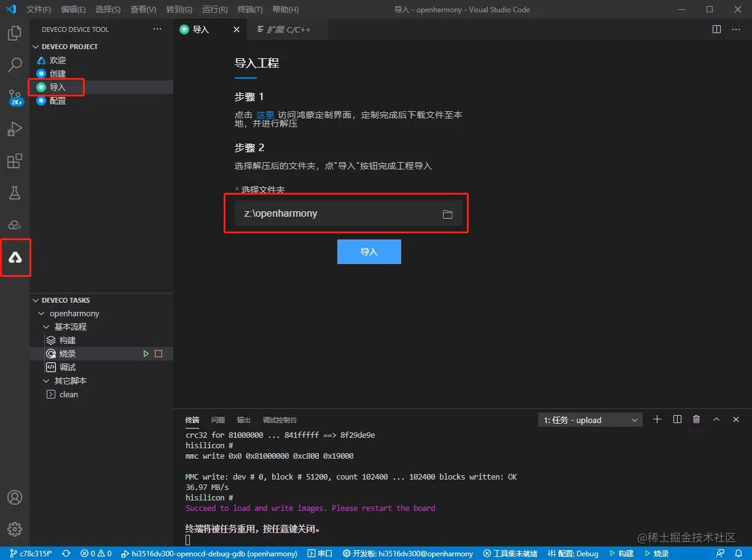Select 导入 in DevEco project list
The height and width of the screenshot is (560, 752).
pyautogui.click(x=58, y=87)
